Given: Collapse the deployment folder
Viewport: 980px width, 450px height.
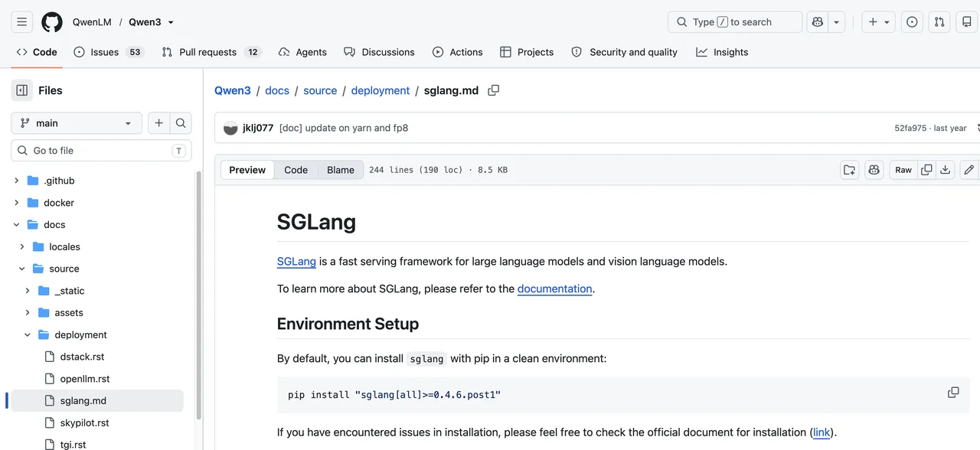Looking at the screenshot, I should [28, 335].
